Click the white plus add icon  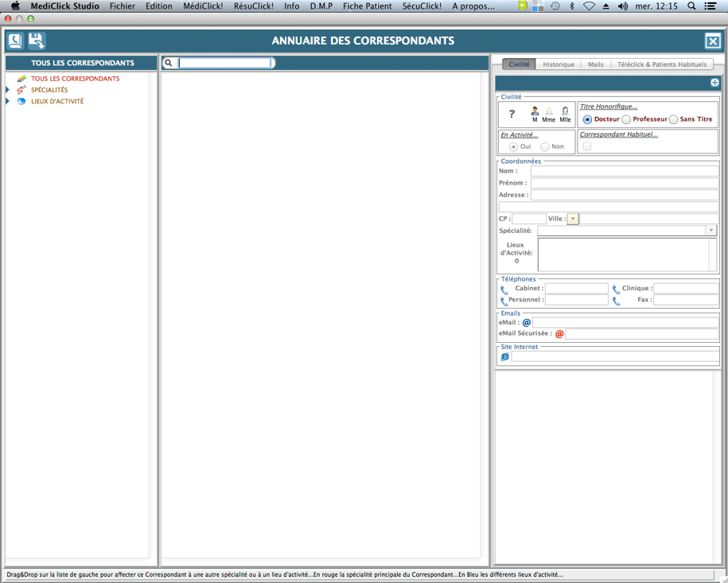[x=714, y=83]
